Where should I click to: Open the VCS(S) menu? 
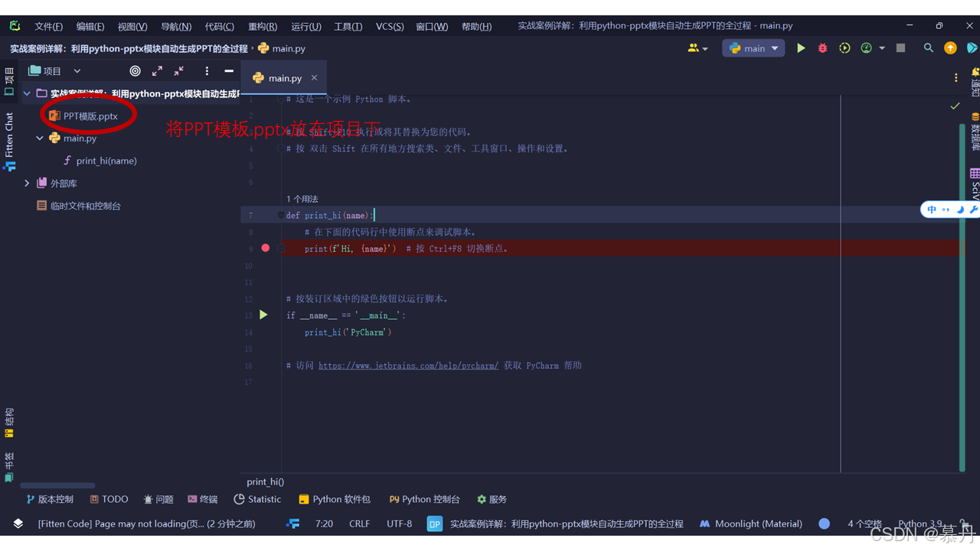(390, 26)
